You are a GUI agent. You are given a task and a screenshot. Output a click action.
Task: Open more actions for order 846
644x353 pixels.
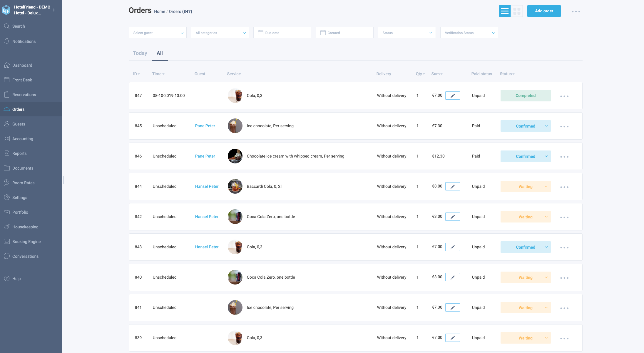click(564, 157)
